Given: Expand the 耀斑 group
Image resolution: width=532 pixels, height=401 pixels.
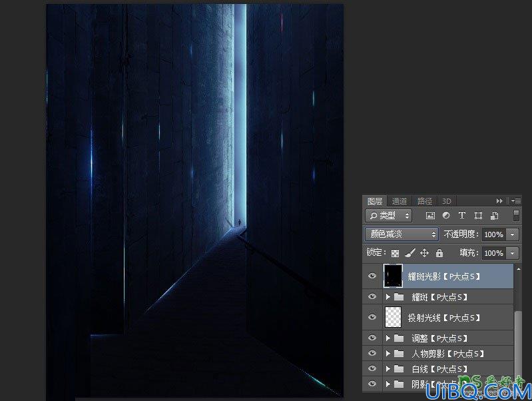Looking at the screenshot, I should [x=388, y=297].
